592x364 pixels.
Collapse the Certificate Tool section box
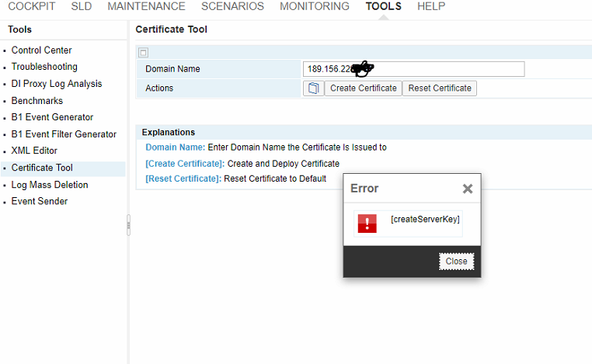pos(143,53)
